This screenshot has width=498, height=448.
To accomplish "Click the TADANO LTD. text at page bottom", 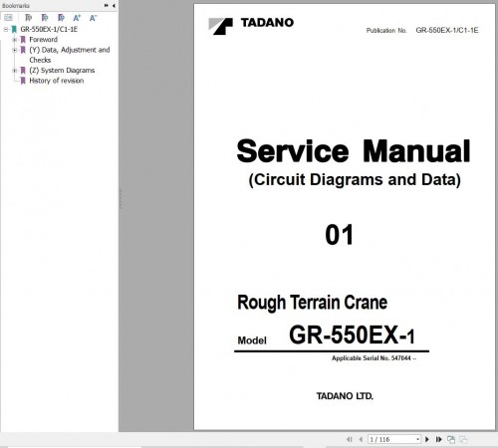I will 345,396.
